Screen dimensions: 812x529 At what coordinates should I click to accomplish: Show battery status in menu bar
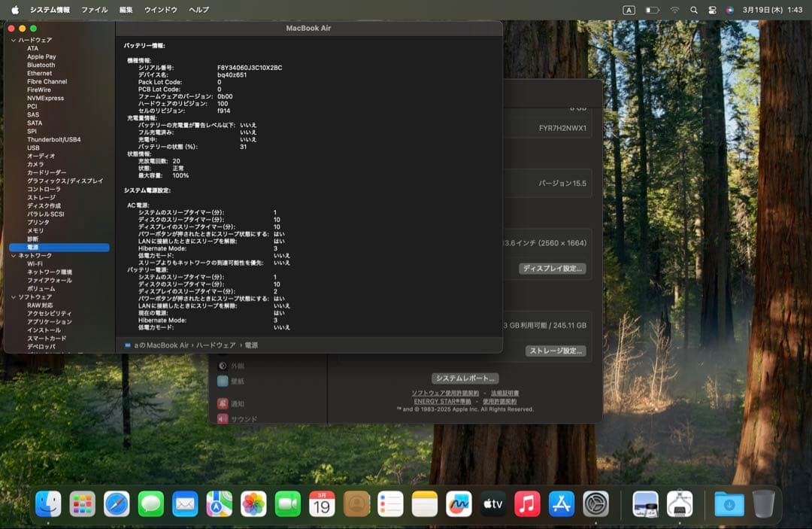pyautogui.click(x=652, y=10)
